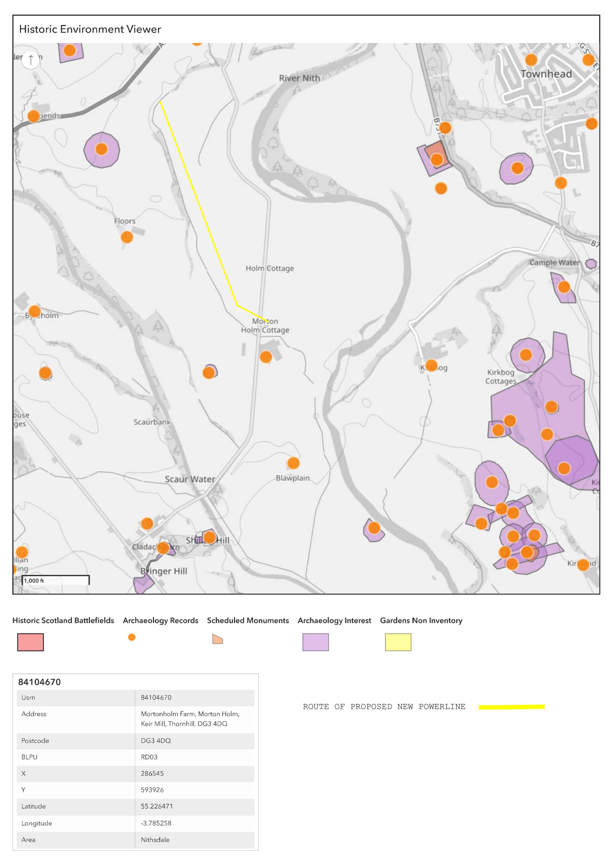
Task: Click the Floors place label
Action: tap(125, 221)
